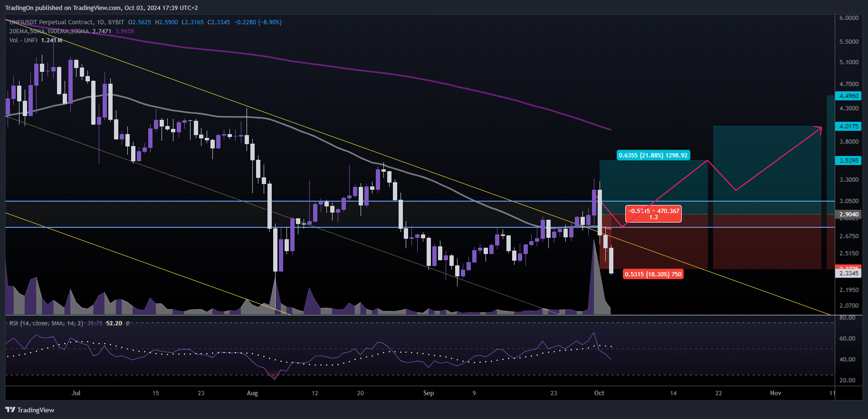Click the small symbol after RSI value 52.20
Viewport: 868px width, 419px height.
(127, 323)
